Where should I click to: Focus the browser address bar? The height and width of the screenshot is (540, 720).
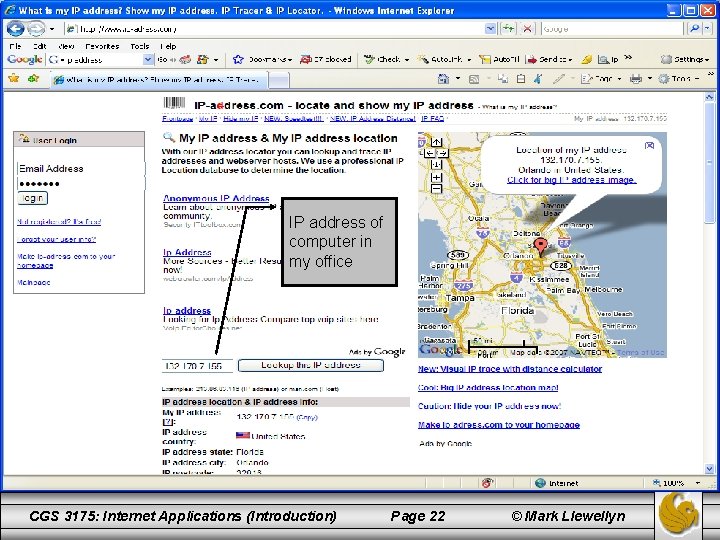point(276,29)
